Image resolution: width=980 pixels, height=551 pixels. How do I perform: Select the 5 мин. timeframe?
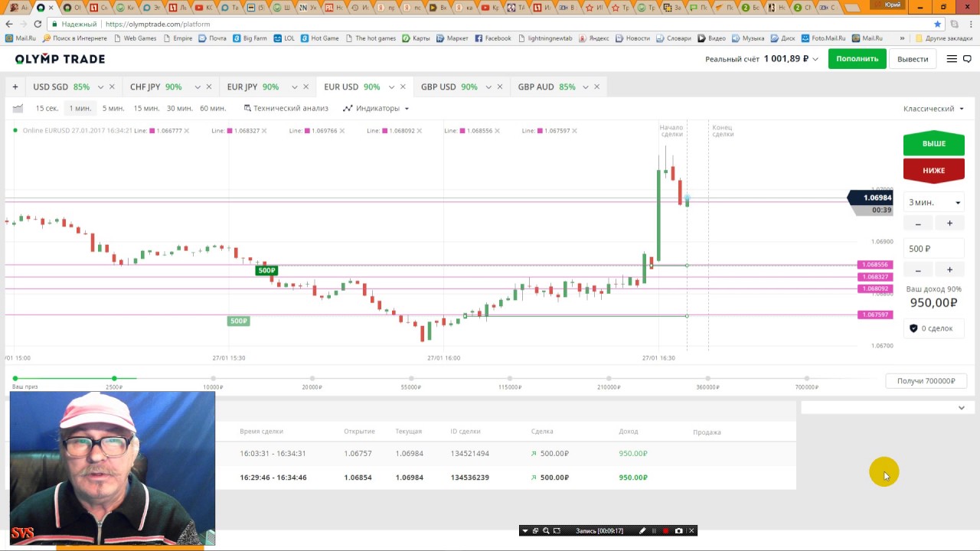(113, 108)
